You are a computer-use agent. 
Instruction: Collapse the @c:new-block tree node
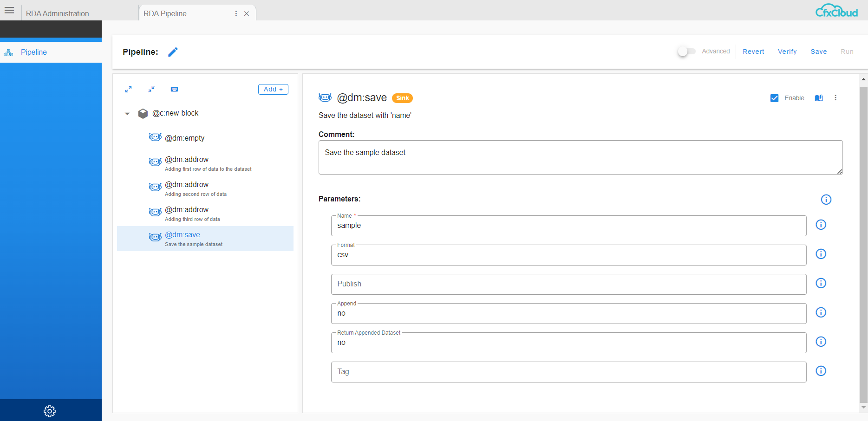click(127, 114)
